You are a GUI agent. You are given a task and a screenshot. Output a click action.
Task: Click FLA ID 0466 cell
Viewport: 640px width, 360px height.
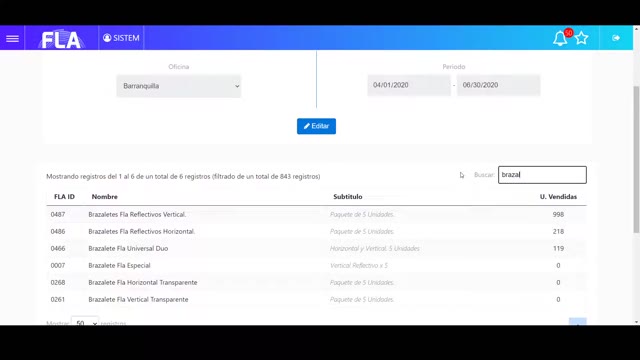pos(58,249)
